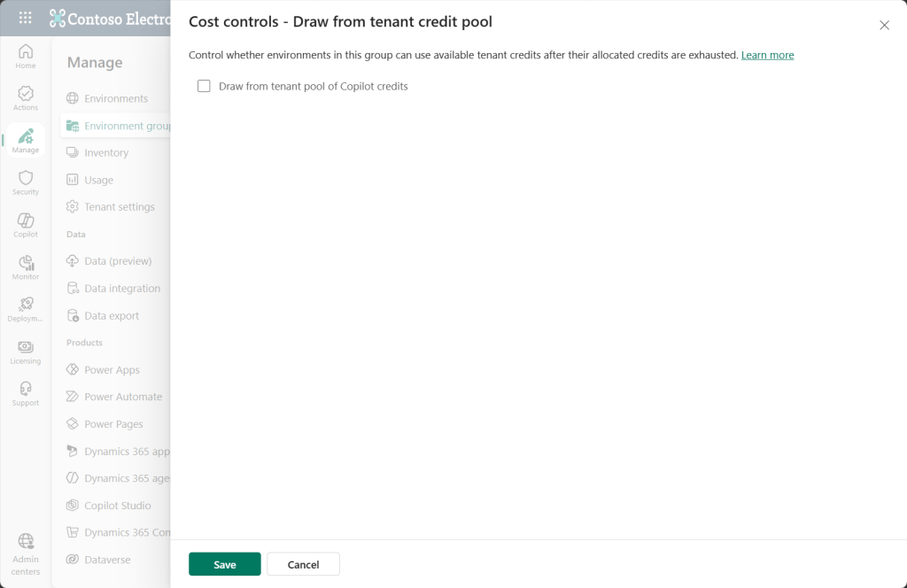Select the Security shield icon
Viewport: 907px width, 588px height.
click(26, 182)
